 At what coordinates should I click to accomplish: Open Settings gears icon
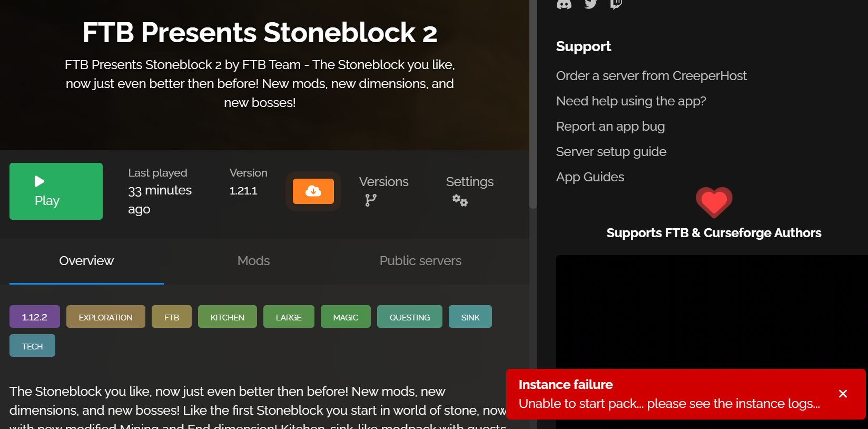click(460, 200)
